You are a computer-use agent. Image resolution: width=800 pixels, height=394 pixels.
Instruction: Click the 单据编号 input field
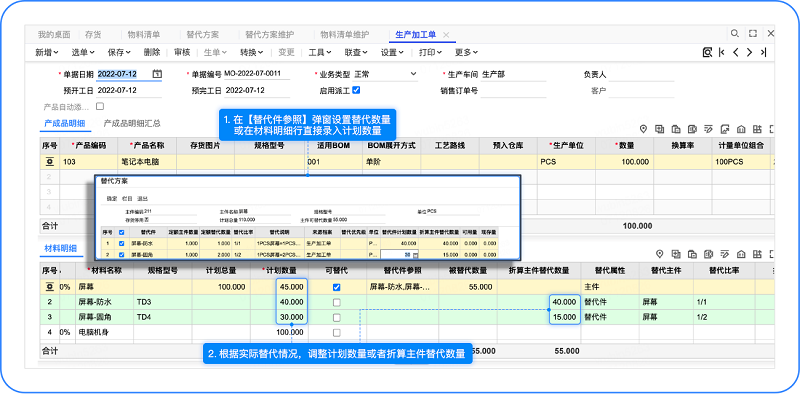click(x=257, y=74)
